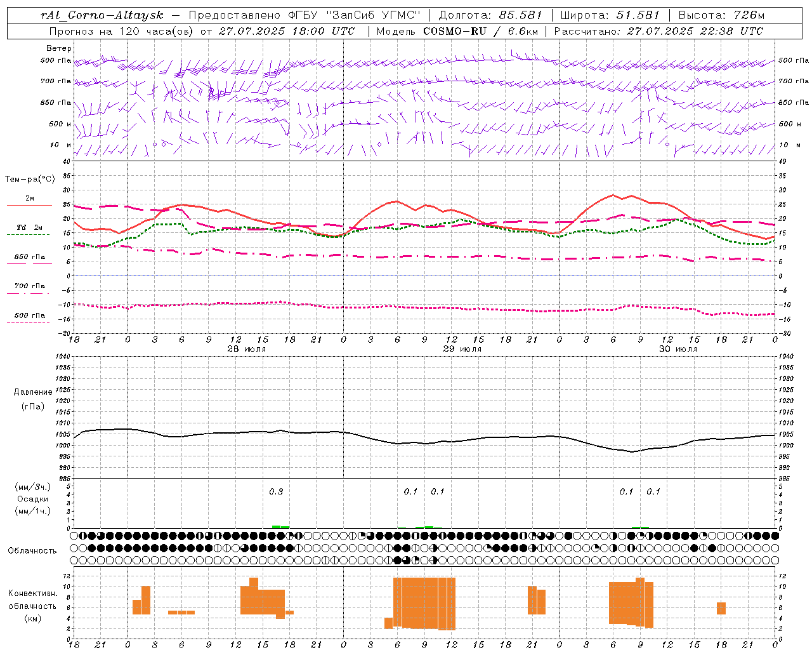Select the Долгота: 85.581 value

tap(491, 15)
